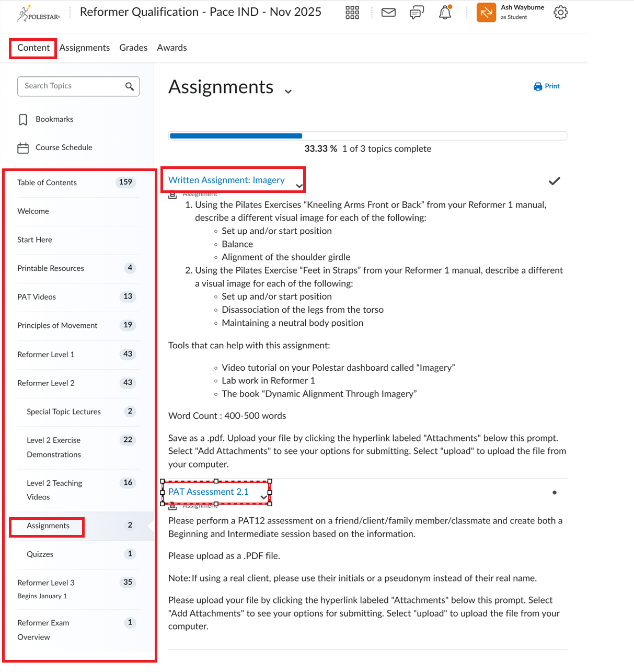Click the topics completion progress bar
The width and height of the screenshot is (634, 672).
[x=367, y=136]
